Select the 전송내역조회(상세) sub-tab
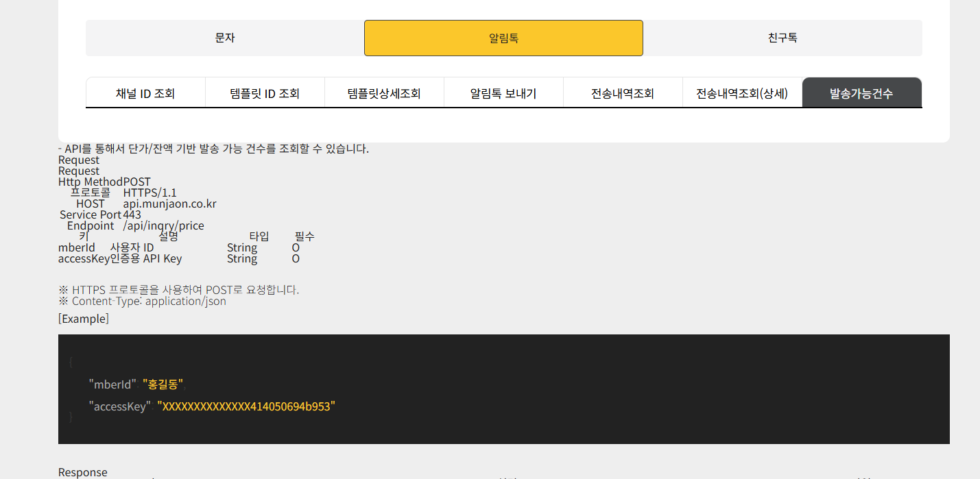Viewport: 980px width, 479px height. (x=742, y=93)
